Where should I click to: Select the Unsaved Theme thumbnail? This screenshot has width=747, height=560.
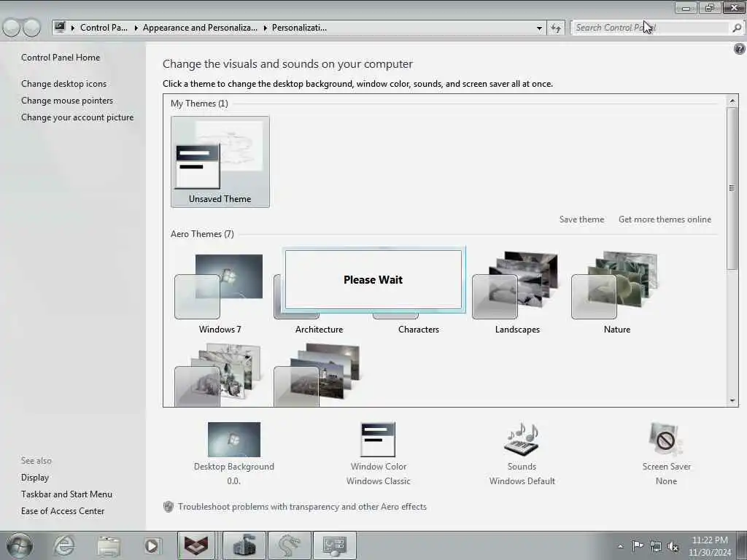pos(220,161)
